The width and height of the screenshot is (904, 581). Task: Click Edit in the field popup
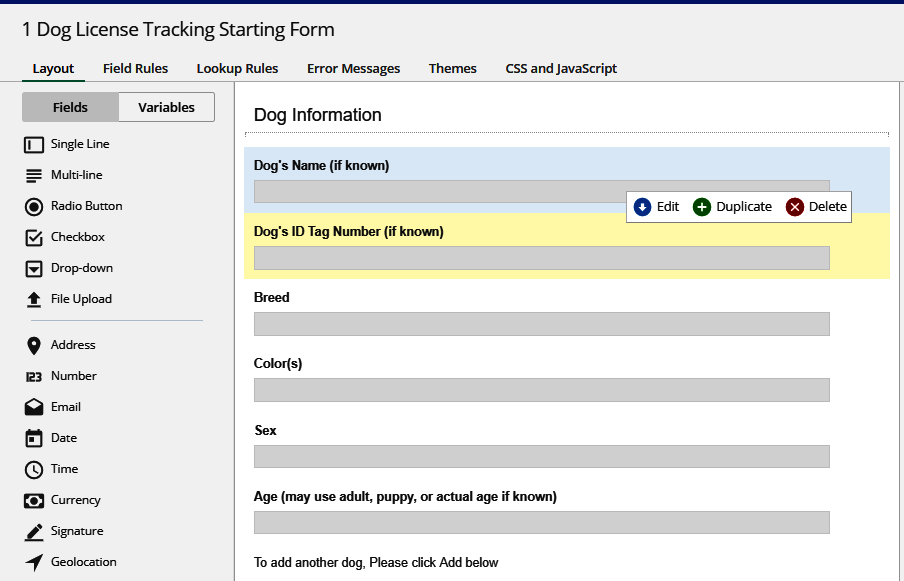(x=657, y=207)
